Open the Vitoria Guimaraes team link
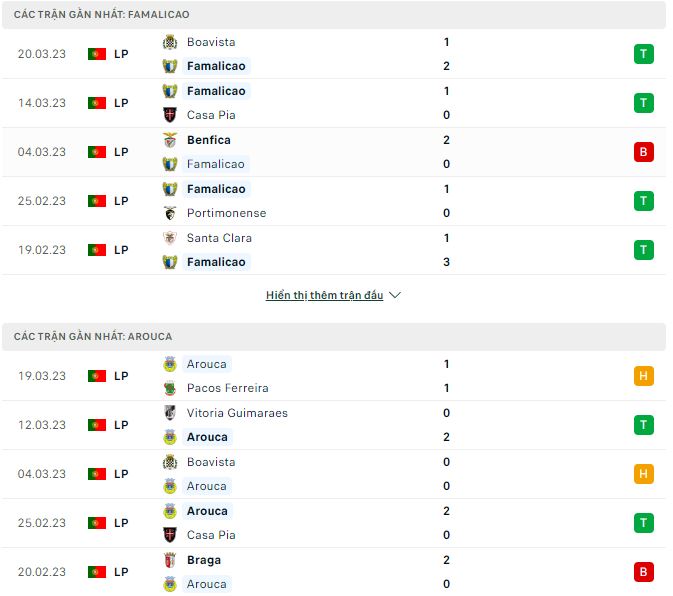 (x=237, y=413)
